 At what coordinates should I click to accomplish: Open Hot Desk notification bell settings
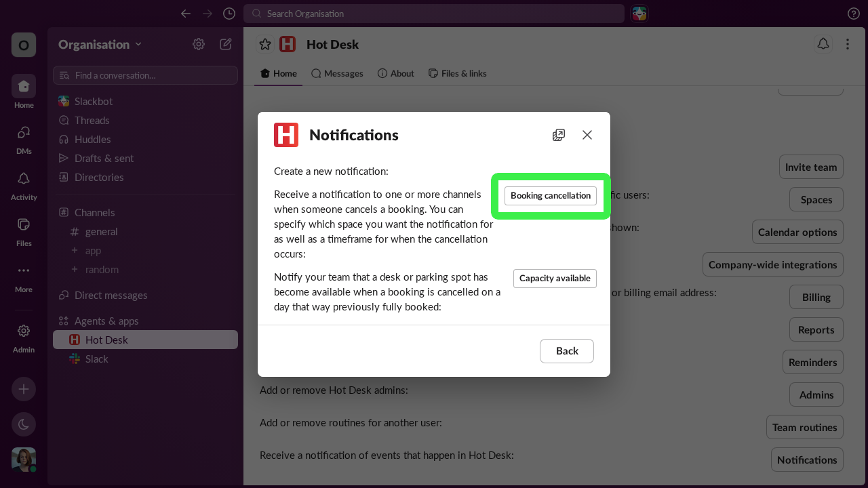823,44
